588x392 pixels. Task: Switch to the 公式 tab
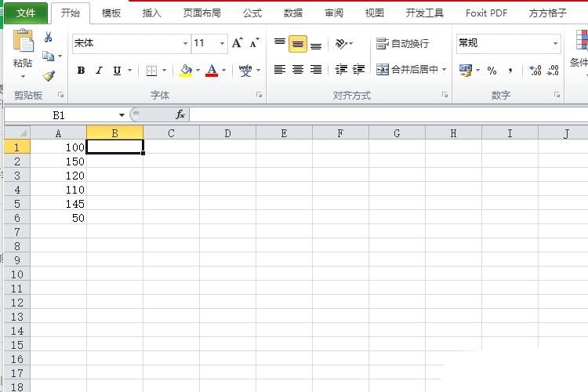coord(252,13)
